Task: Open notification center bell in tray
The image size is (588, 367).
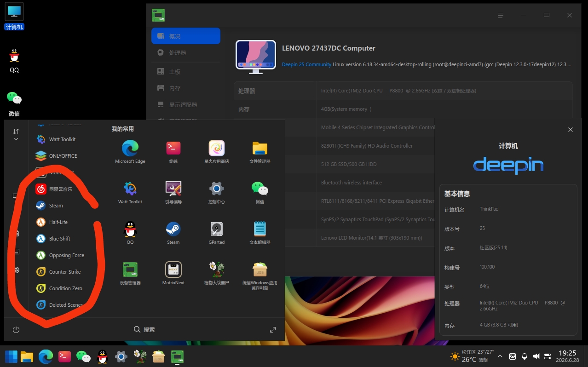Action: (524, 356)
